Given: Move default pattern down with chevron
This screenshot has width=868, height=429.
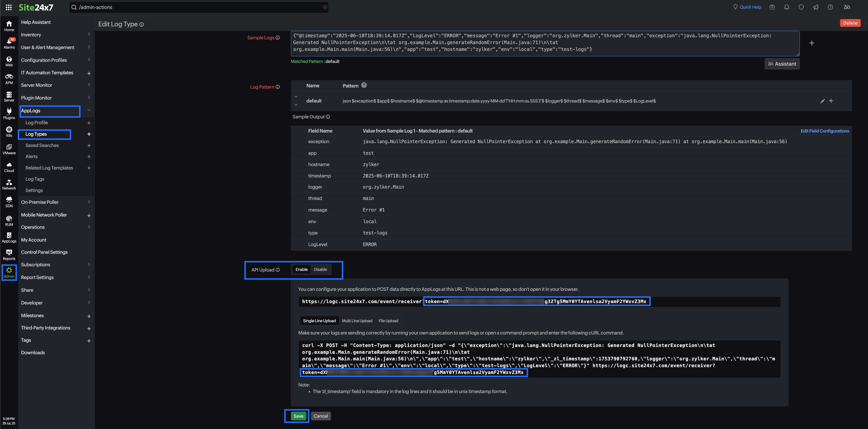Looking at the screenshot, I should (x=296, y=105).
